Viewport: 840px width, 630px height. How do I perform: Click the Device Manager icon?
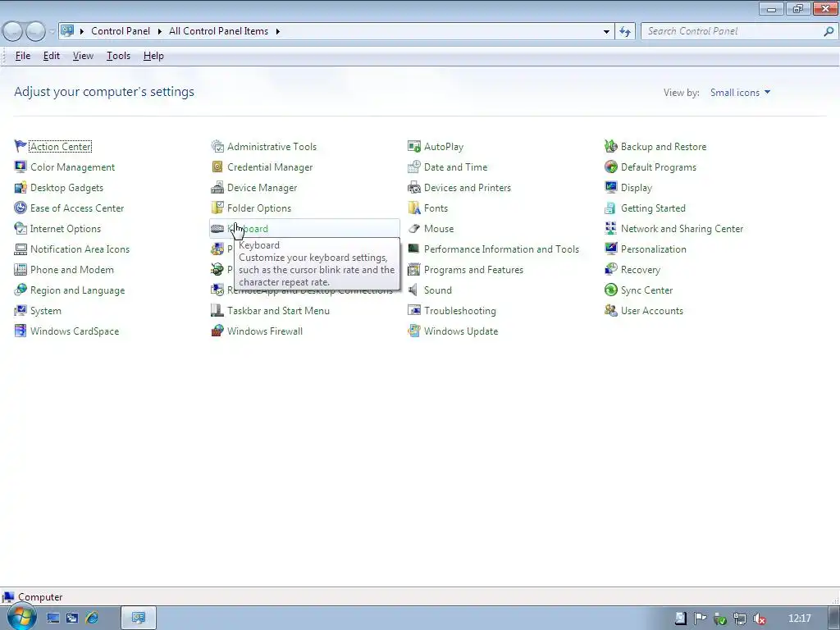click(217, 188)
